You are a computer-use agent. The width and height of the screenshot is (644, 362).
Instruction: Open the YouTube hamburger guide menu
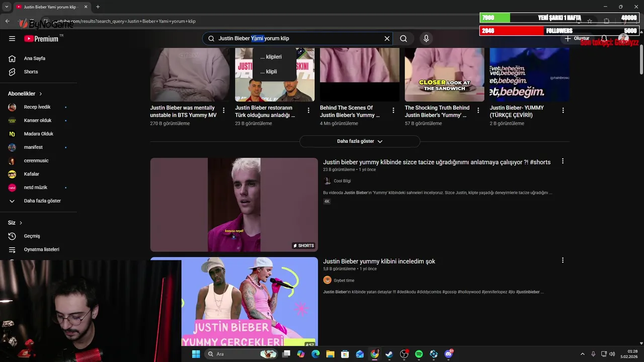12,38
